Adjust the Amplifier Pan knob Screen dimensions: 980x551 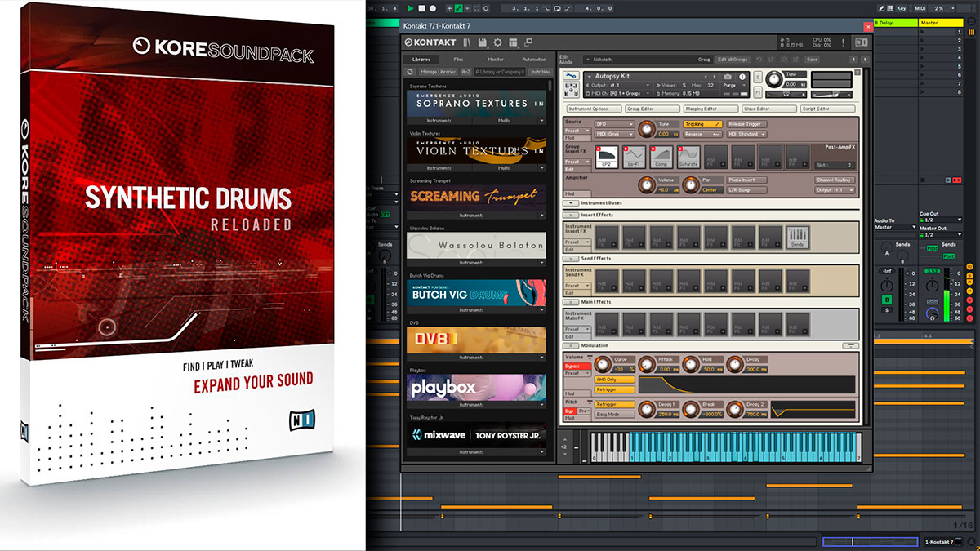tap(691, 184)
